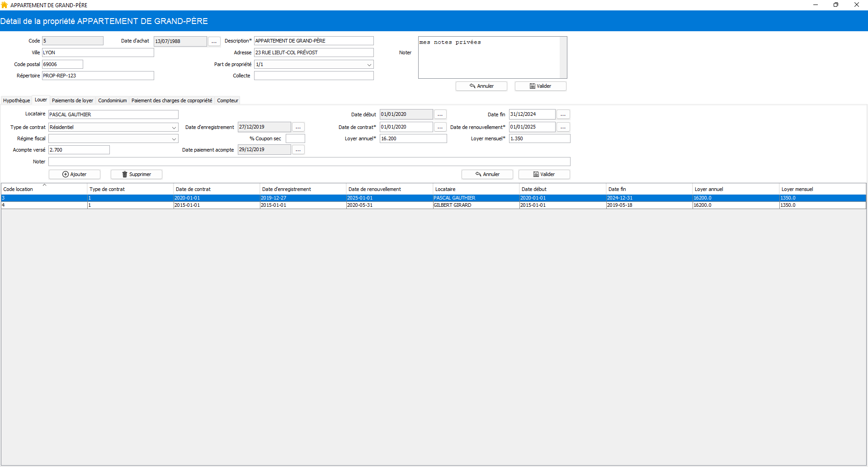The height and width of the screenshot is (467, 868).
Task: Click the % Coupon sec field
Action: (295, 138)
